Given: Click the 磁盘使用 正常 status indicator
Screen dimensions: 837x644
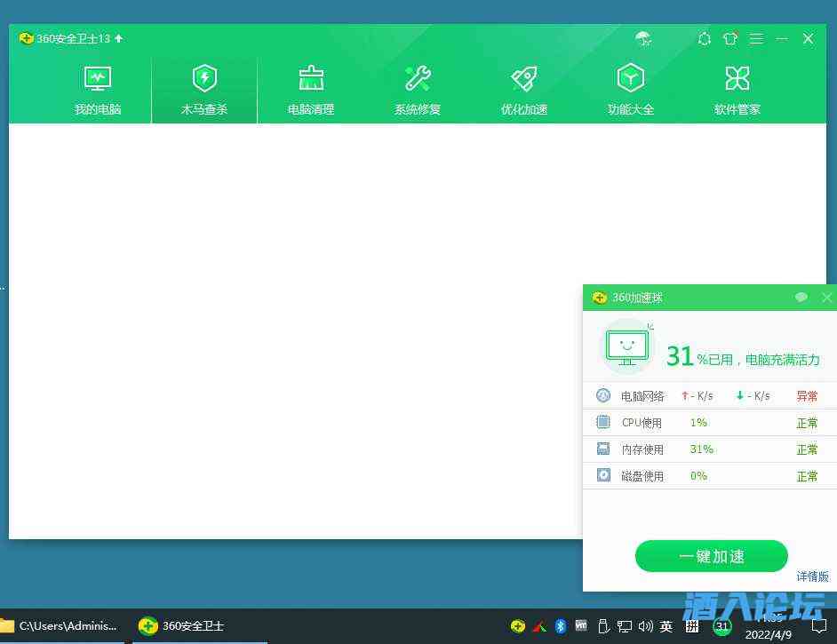Looking at the screenshot, I should (x=807, y=475).
